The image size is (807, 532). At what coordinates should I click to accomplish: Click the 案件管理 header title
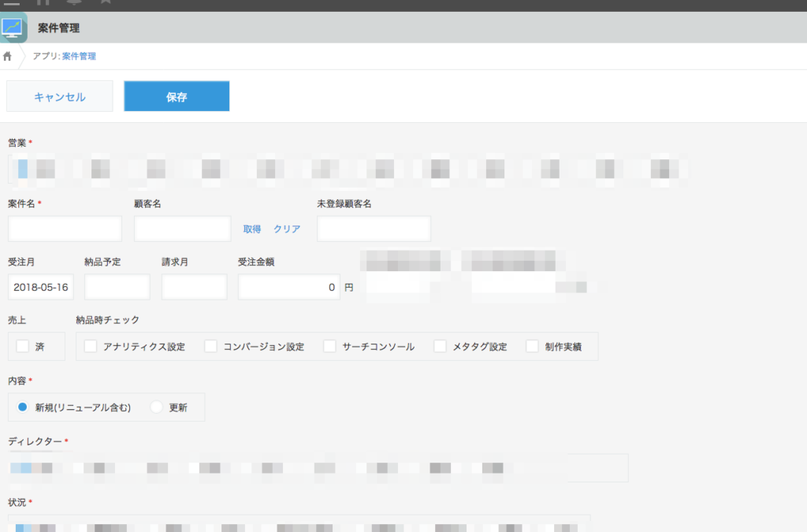click(x=58, y=28)
